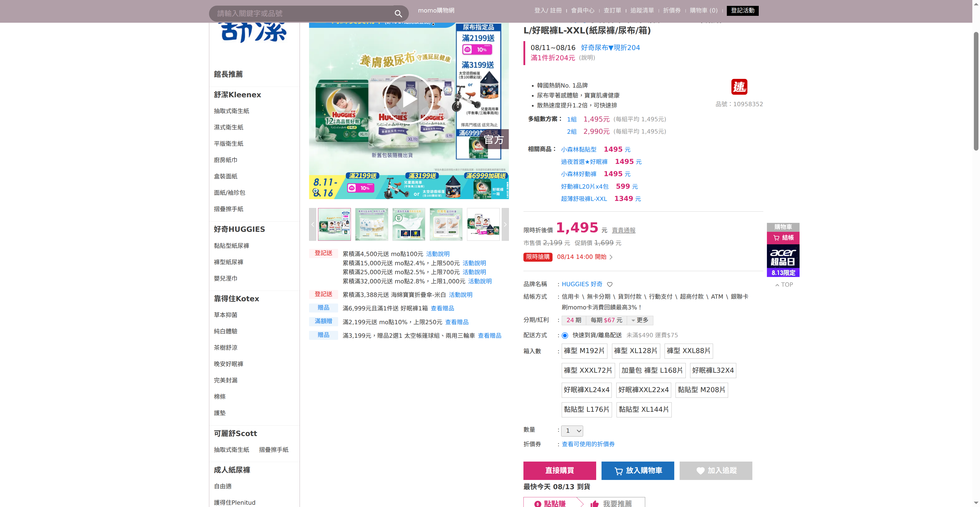Zoom product image magnifier icon
Viewport: 980px width, 507px height.
[x=316, y=192]
